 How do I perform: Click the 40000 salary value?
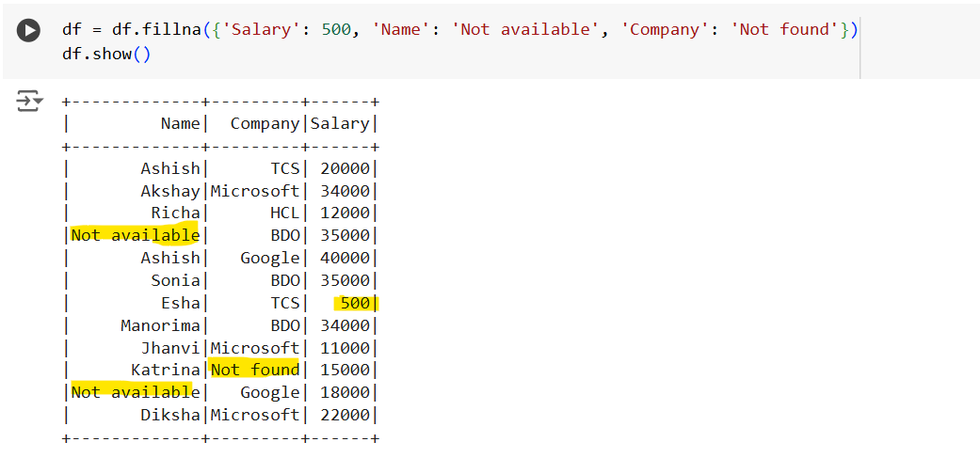pos(345,258)
